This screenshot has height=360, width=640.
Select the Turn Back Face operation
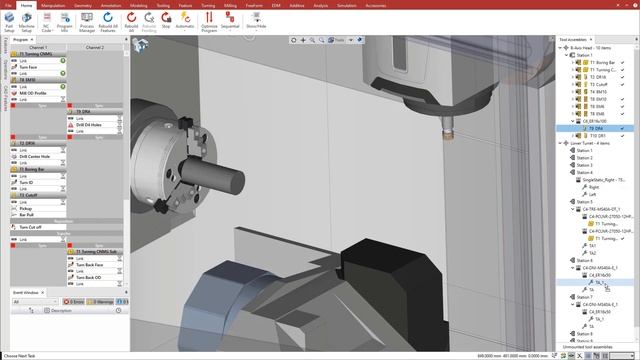95,265
